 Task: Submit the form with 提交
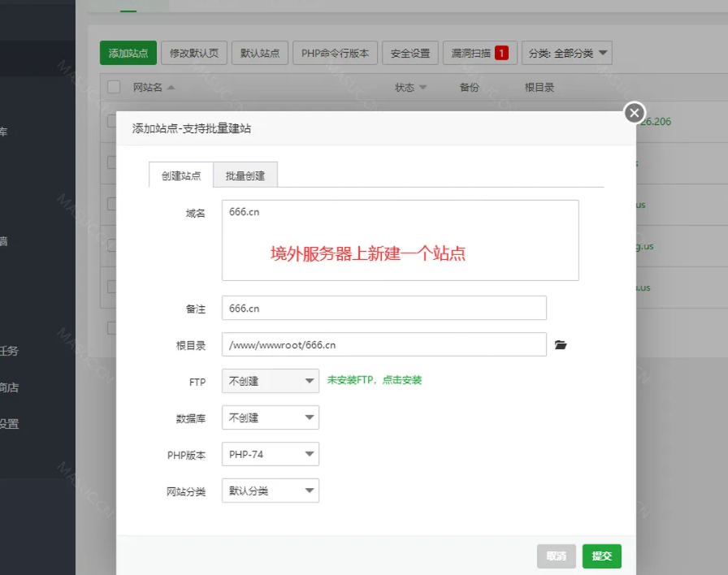(601, 556)
